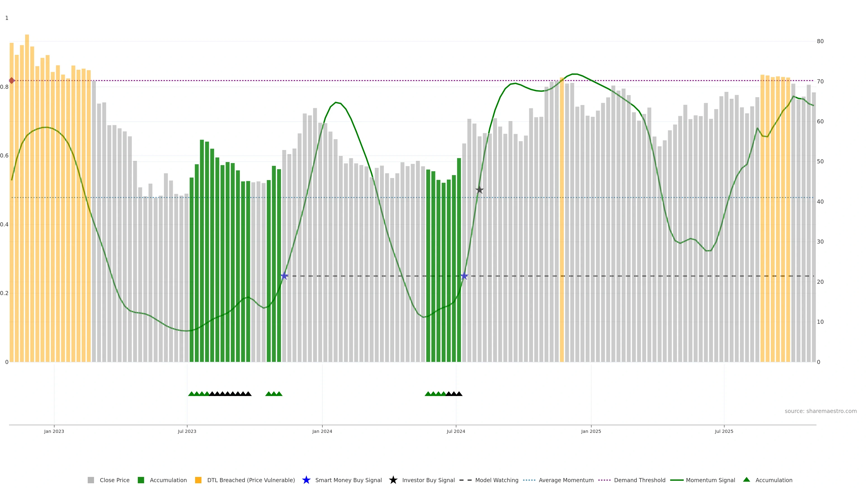Click the black triangles under Jul 2024

click(x=454, y=394)
